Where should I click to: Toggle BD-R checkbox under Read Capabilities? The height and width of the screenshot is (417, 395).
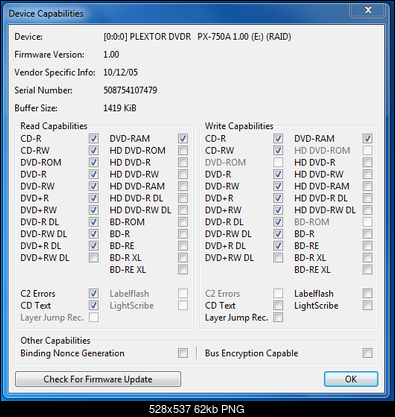(183, 234)
